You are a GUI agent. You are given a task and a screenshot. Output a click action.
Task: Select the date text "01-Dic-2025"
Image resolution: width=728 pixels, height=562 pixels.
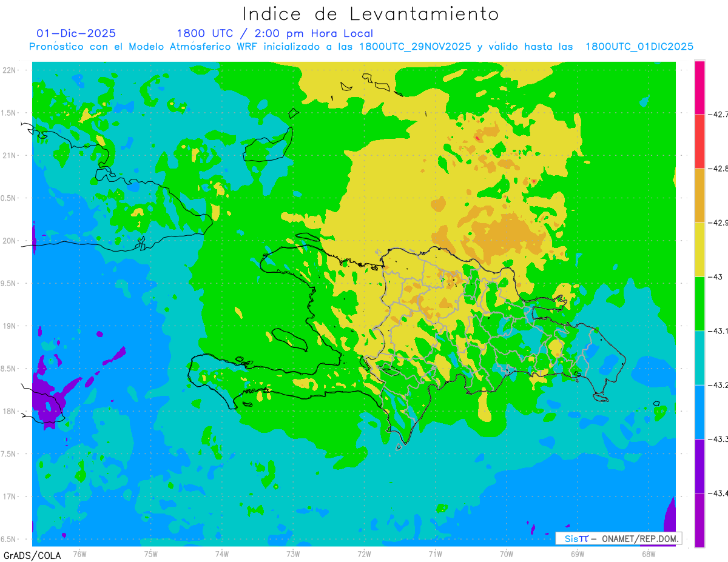(x=76, y=33)
